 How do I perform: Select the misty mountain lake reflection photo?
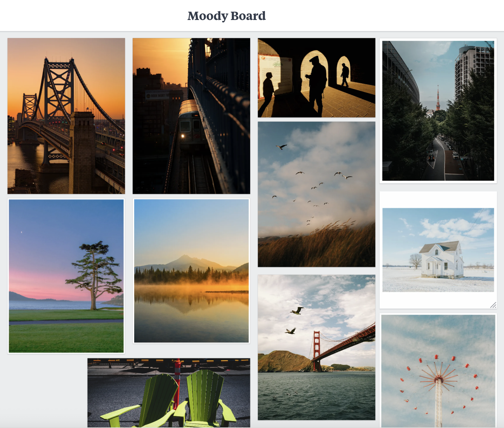[x=191, y=271]
